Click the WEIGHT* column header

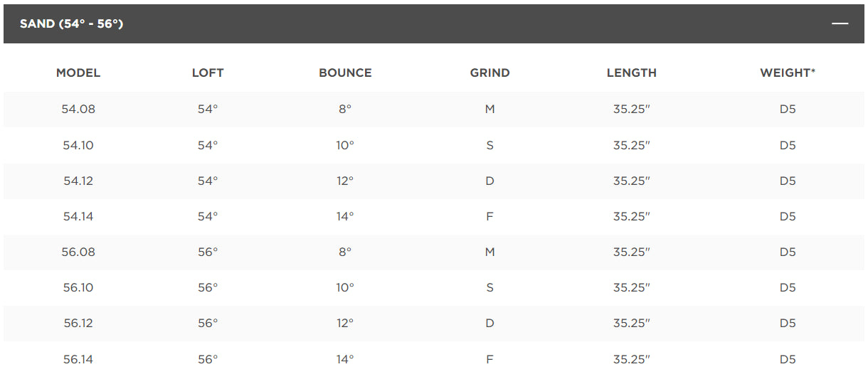tap(788, 73)
